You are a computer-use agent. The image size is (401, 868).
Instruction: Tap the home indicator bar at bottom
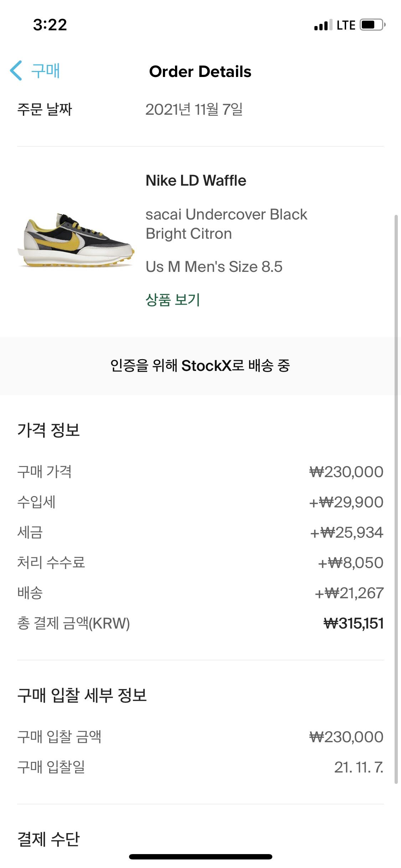(200, 857)
